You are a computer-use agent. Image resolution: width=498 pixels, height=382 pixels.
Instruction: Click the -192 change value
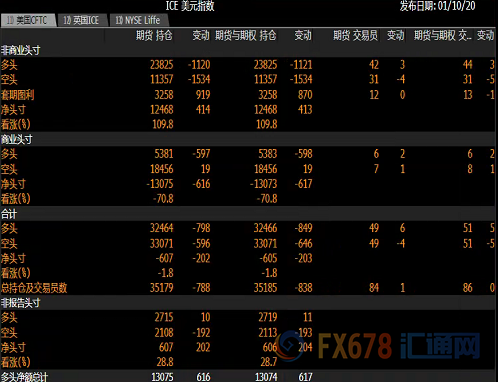[201, 333]
